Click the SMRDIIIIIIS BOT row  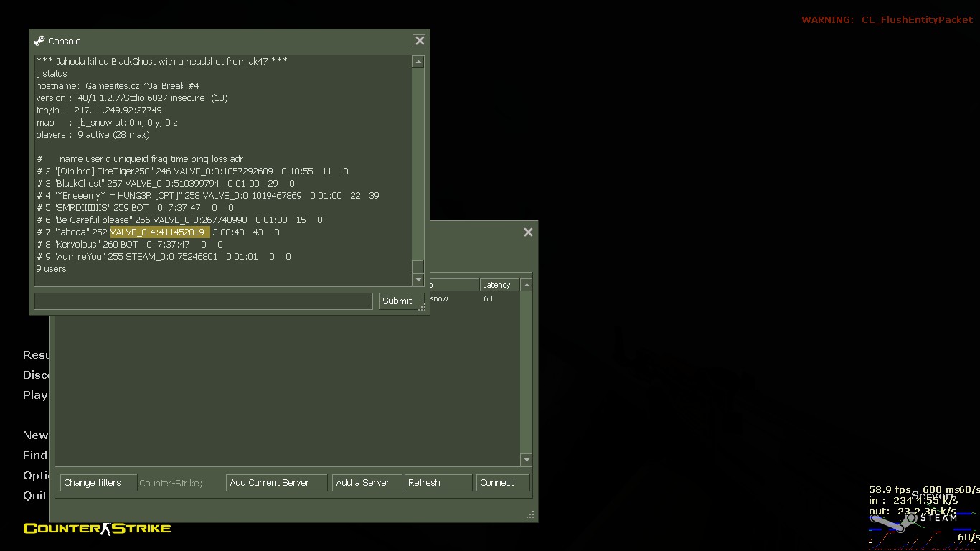[135, 208]
